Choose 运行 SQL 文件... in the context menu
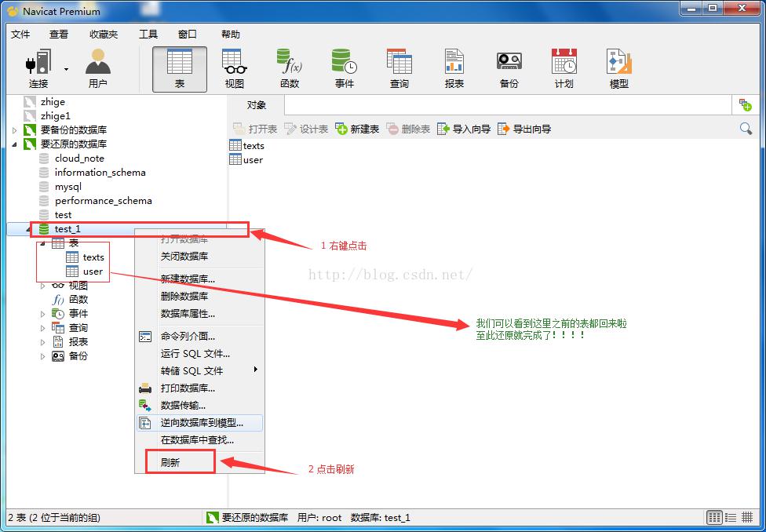This screenshot has height=532, width=766. click(x=199, y=354)
